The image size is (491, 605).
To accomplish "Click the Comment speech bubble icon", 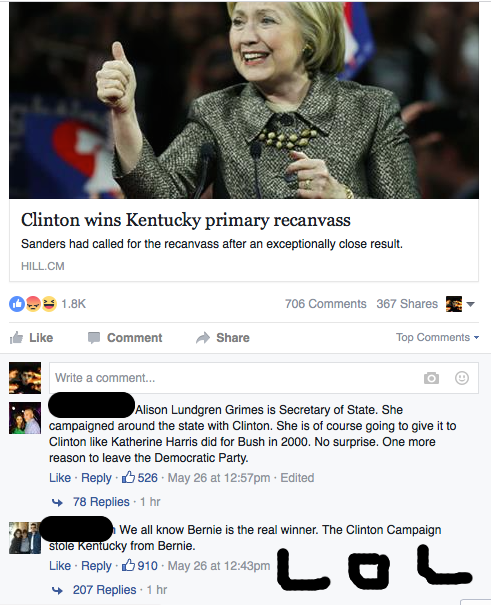I will point(94,338).
